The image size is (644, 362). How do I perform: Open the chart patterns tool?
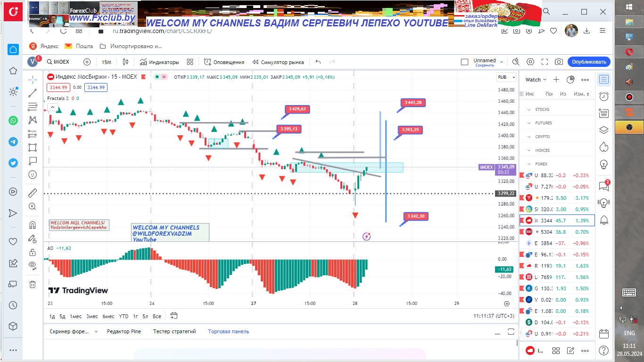(x=33, y=120)
